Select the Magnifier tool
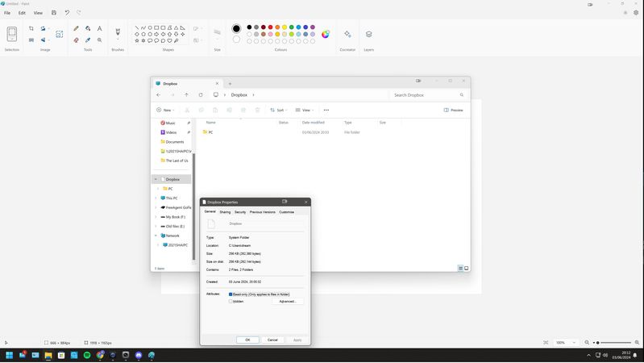 click(99, 40)
